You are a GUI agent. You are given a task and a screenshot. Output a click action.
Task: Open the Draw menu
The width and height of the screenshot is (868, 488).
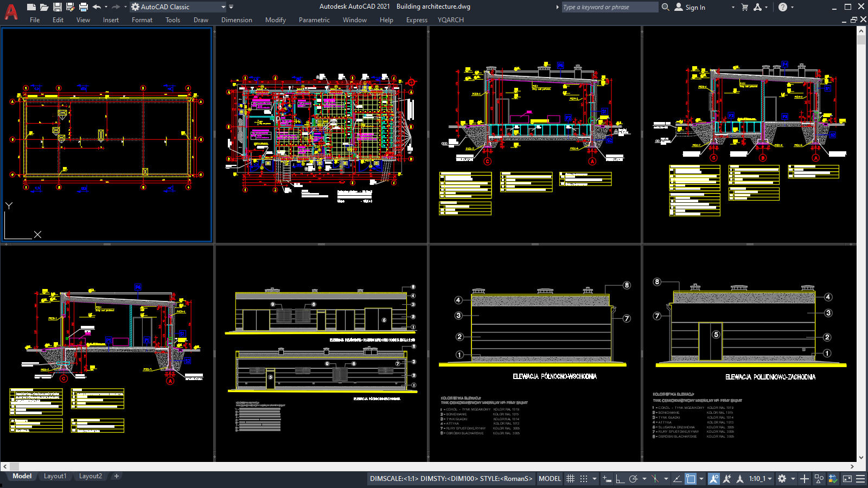click(201, 20)
